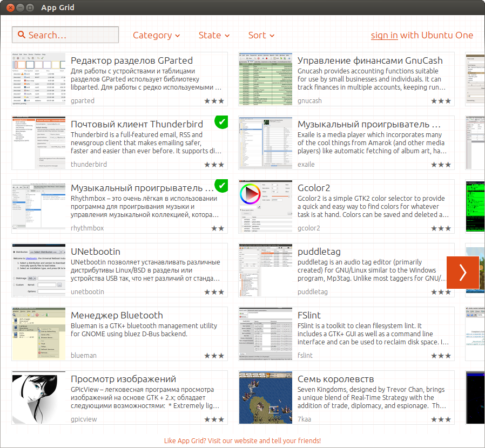Click the '7kaa' package name
This screenshot has height=448, width=485.
click(305, 419)
